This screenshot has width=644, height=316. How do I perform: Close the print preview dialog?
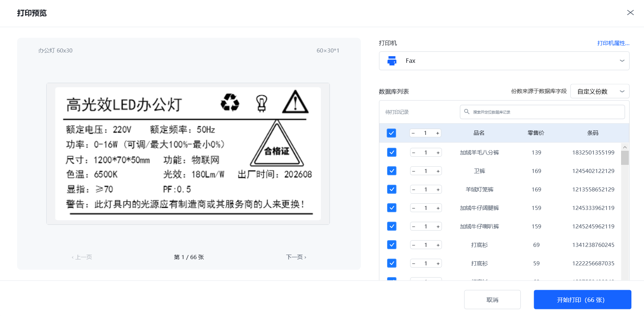click(630, 13)
